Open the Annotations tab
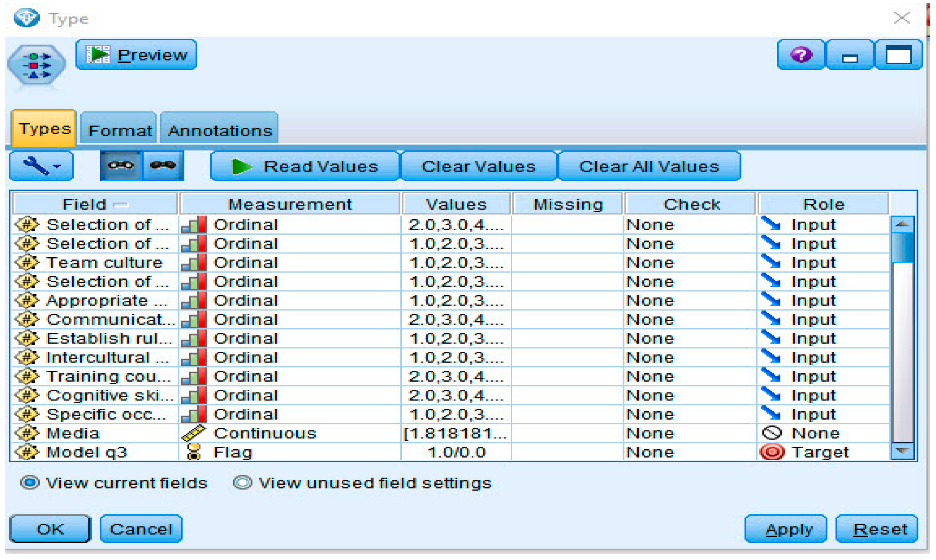The width and height of the screenshot is (936, 560). click(220, 131)
